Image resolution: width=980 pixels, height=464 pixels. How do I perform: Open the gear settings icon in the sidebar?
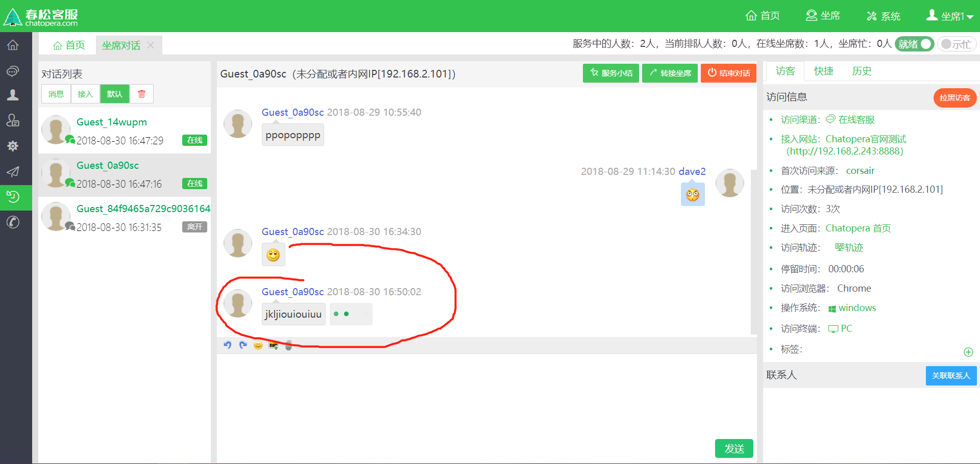[x=13, y=146]
